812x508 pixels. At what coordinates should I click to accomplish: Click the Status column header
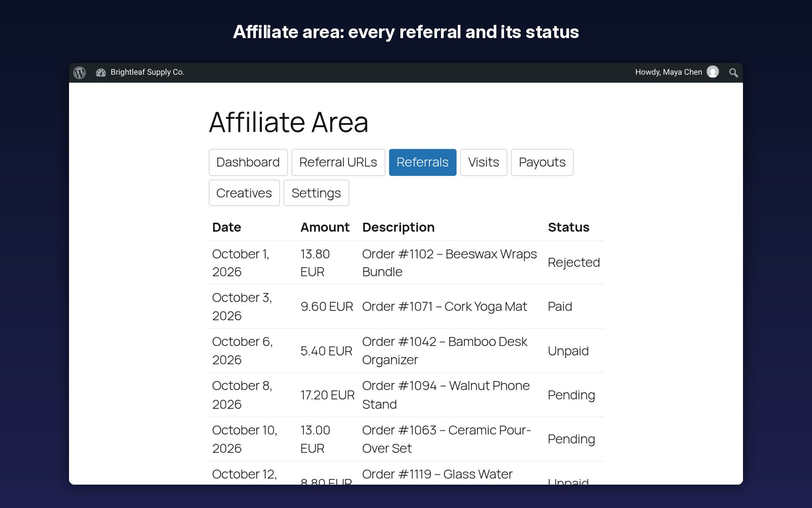(568, 228)
